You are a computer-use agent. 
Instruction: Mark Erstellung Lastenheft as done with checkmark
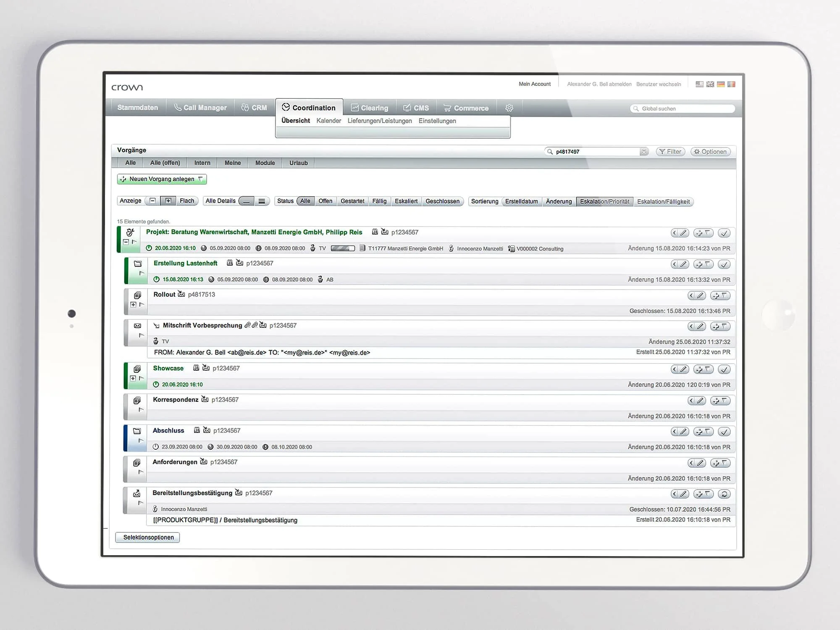click(x=724, y=264)
